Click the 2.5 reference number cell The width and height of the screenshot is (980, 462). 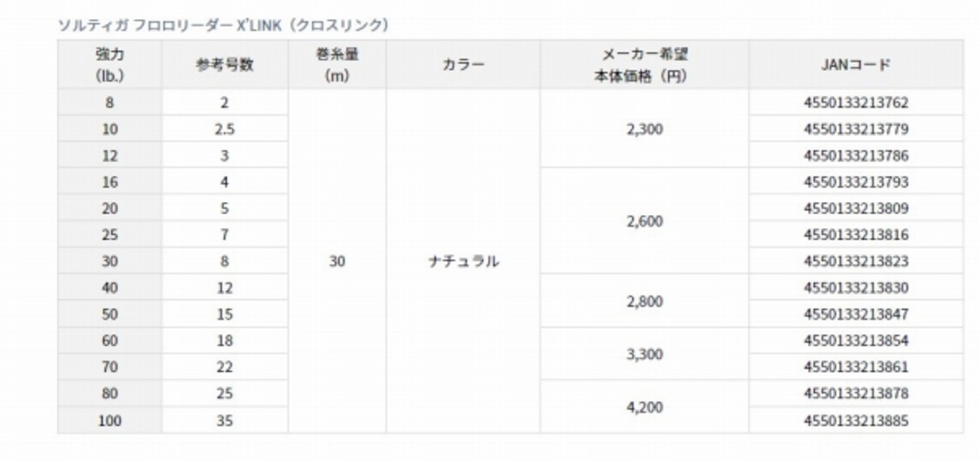click(224, 129)
